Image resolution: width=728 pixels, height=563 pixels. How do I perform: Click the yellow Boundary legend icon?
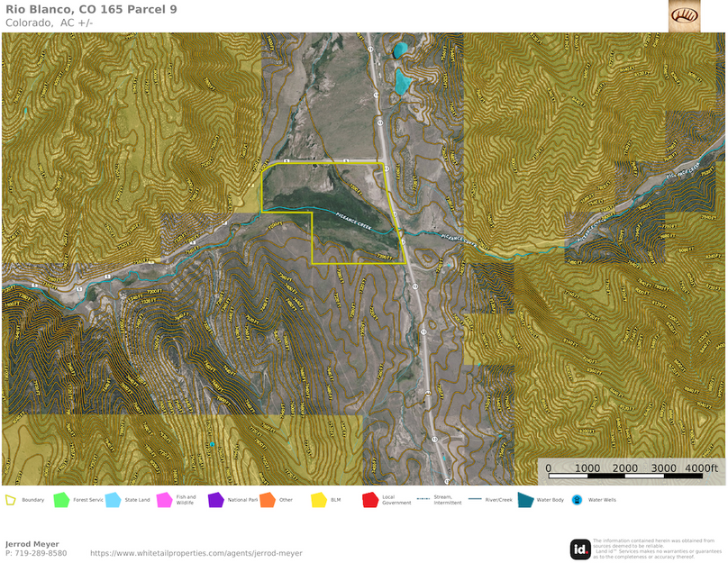(11, 499)
